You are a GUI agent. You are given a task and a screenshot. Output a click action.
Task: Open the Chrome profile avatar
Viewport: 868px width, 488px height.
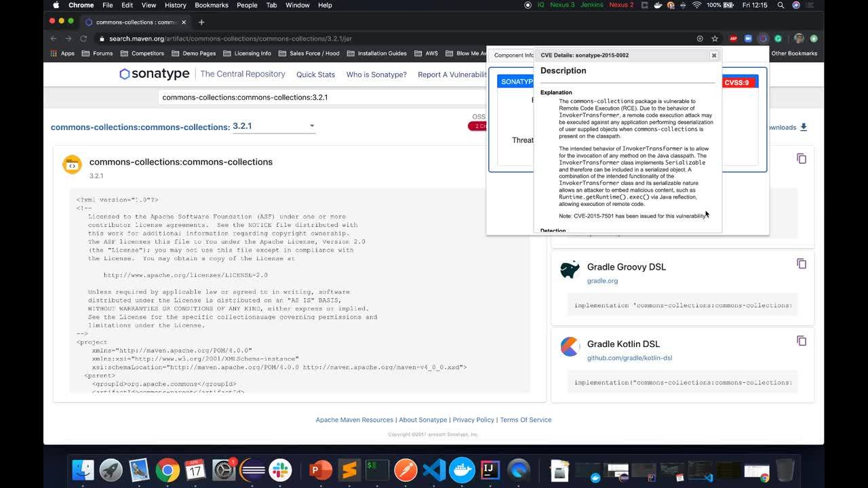click(x=799, y=39)
